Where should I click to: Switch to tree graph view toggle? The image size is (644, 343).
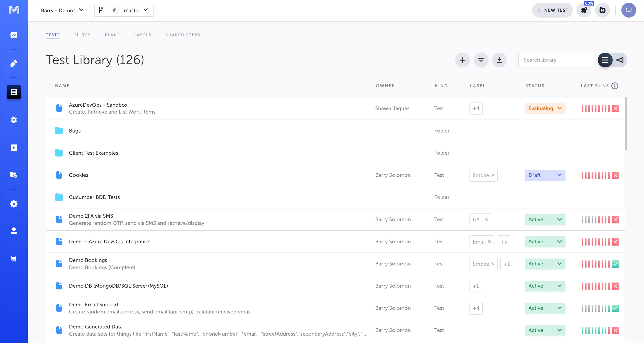pos(620,60)
